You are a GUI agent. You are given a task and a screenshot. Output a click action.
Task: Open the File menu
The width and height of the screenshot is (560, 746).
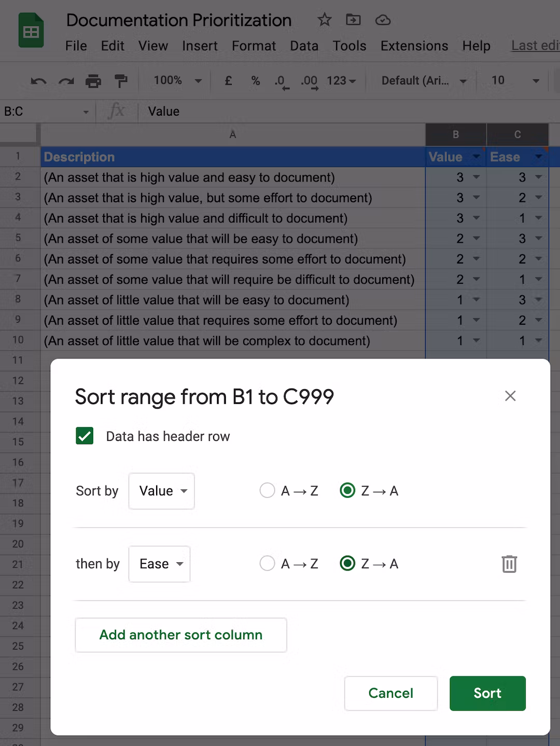point(76,46)
